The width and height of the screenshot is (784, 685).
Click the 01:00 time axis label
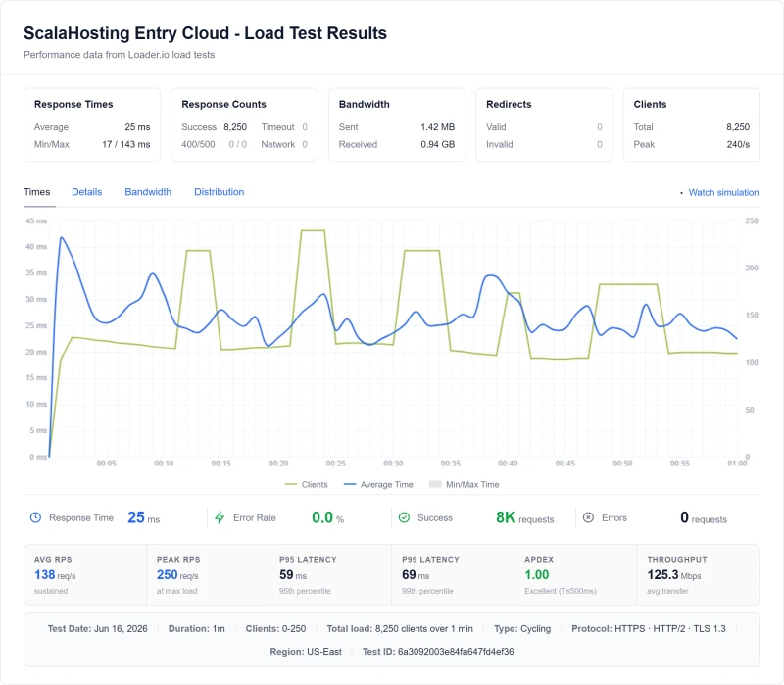(x=737, y=464)
